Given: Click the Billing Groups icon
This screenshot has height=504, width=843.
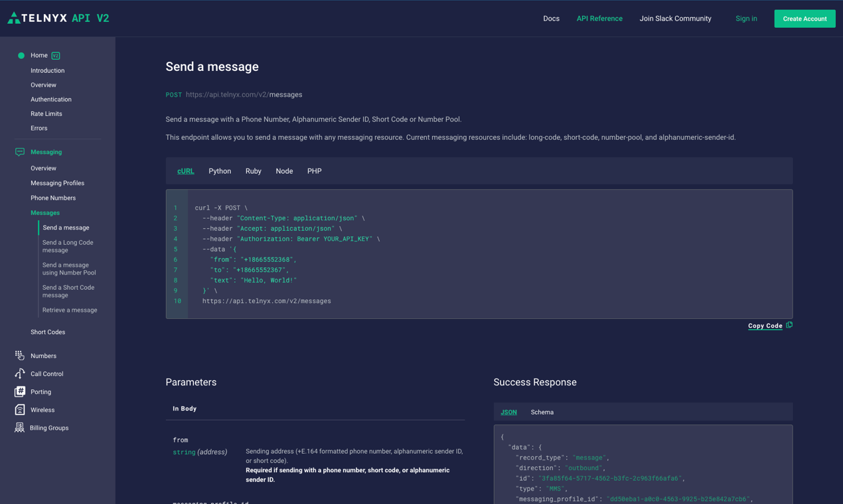Looking at the screenshot, I should pos(19,427).
